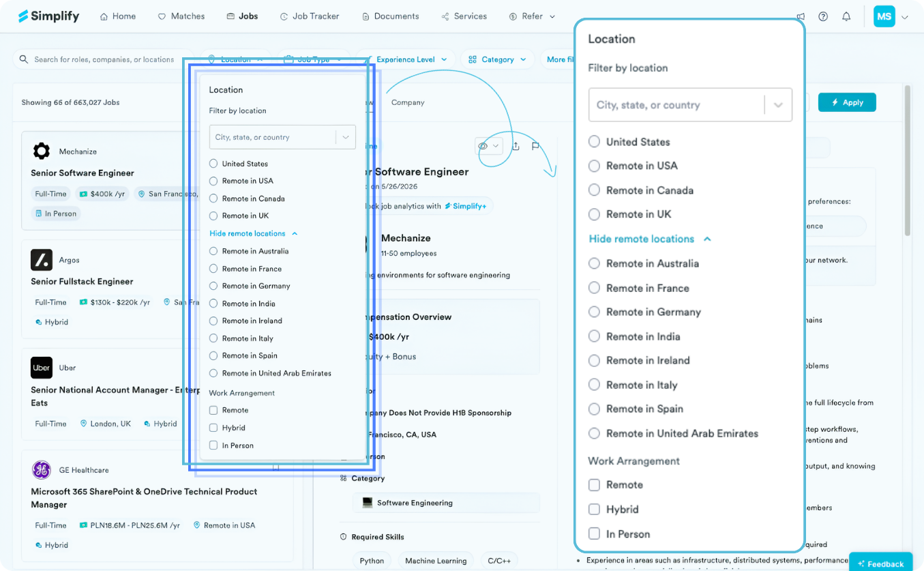Flag this job with the flag icon

pos(535,146)
